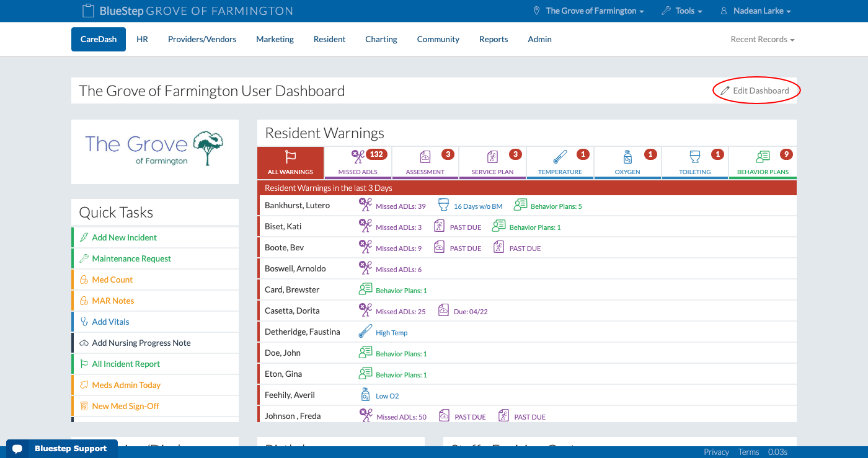Click the flag icon beside All Incident Report
The width and height of the screenshot is (868, 458).
click(x=84, y=364)
